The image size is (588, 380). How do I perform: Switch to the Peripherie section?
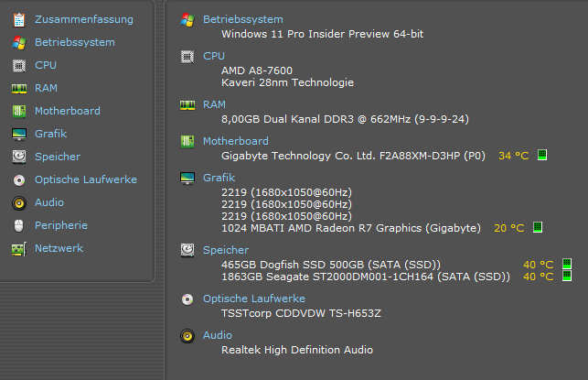[x=60, y=225]
